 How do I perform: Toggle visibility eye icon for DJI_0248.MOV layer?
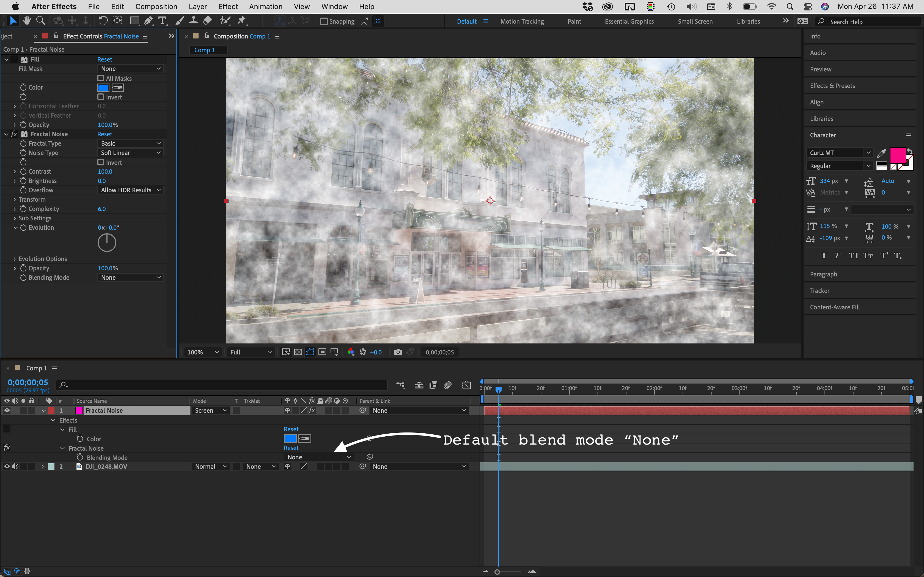tap(5, 467)
